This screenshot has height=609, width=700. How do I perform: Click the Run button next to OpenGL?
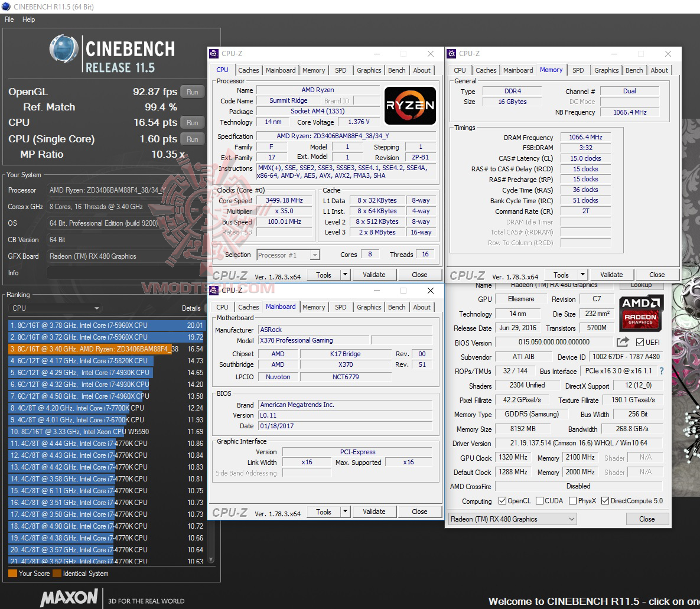pos(193,92)
